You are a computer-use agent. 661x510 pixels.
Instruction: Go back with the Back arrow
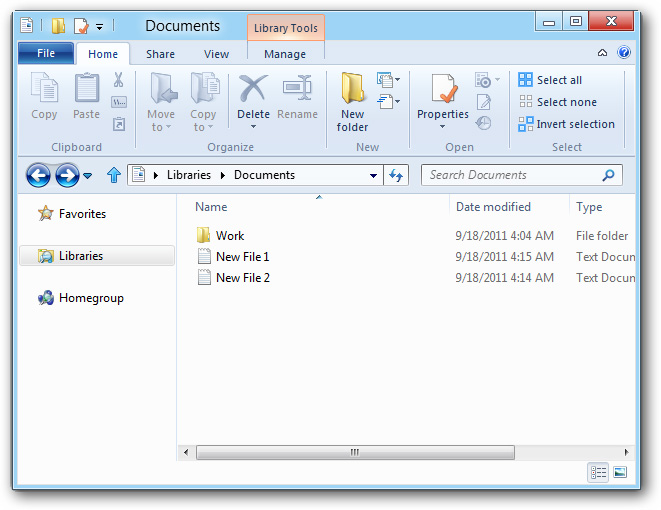(x=38, y=175)
